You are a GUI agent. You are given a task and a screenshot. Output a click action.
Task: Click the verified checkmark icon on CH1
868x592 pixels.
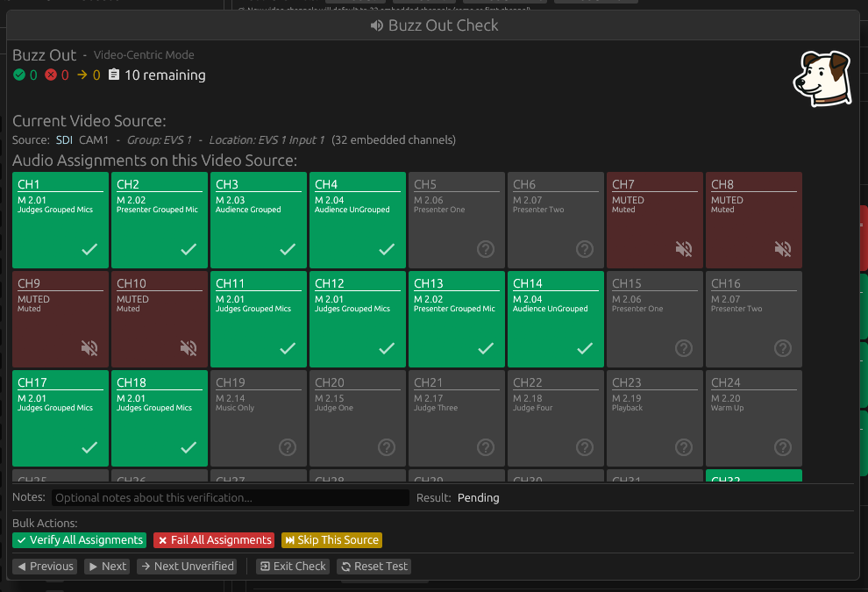pos(88,249)
